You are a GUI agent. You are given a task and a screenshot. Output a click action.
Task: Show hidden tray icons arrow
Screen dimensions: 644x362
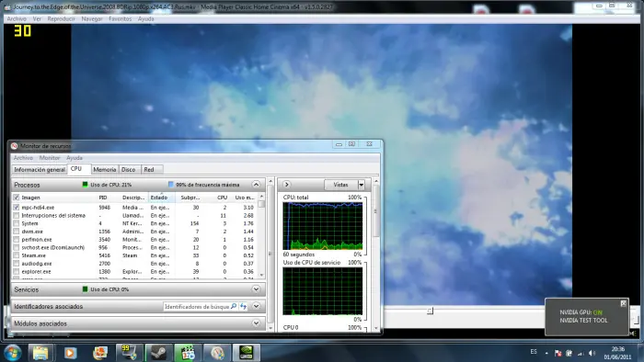(546, 353)
